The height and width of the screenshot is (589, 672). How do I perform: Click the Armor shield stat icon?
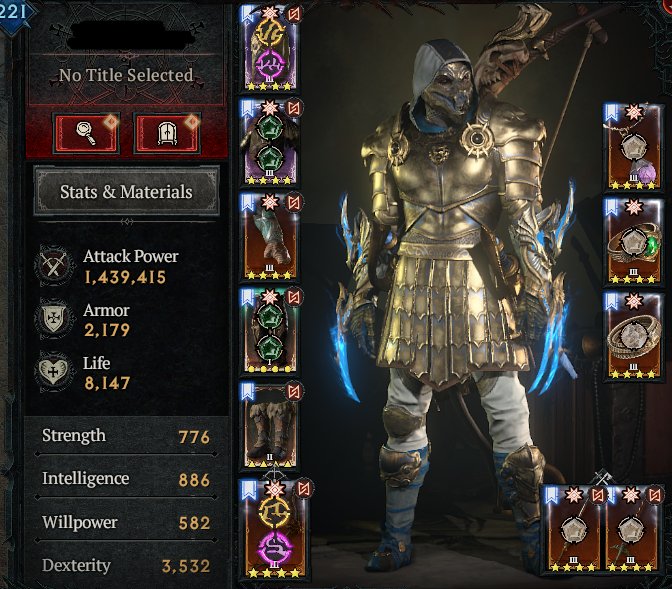click(53, 319)
